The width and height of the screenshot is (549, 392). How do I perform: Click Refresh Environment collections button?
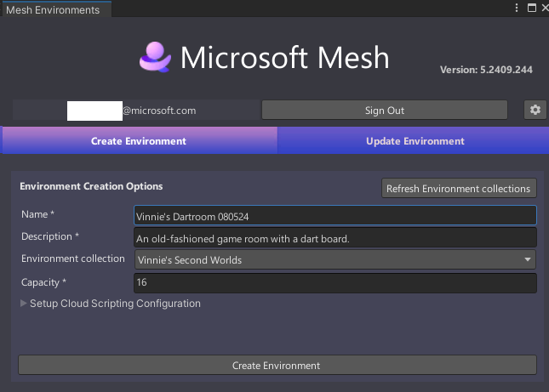pos(459,189)
